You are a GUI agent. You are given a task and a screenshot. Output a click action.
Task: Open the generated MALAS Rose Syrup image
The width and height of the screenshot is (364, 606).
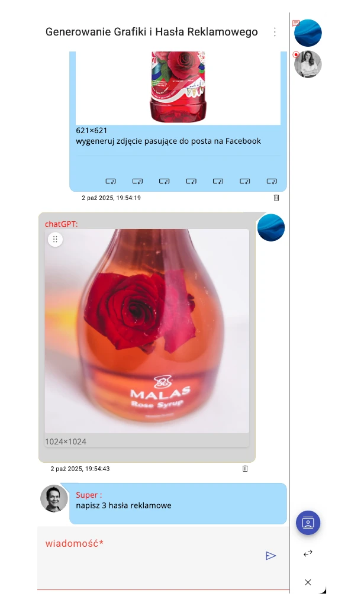tap(147, 331)
